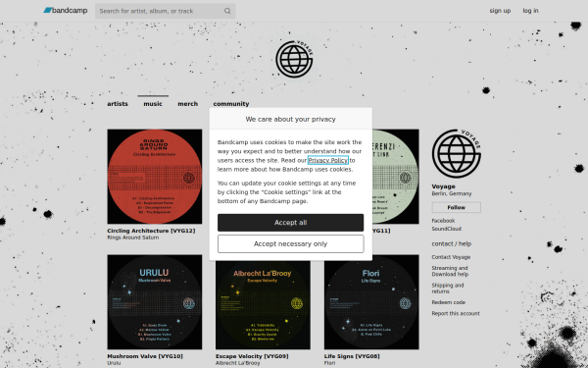Go to the merch tab
Image resolution: width=588 pixels, height=368 pixels.
click(187, 104)
